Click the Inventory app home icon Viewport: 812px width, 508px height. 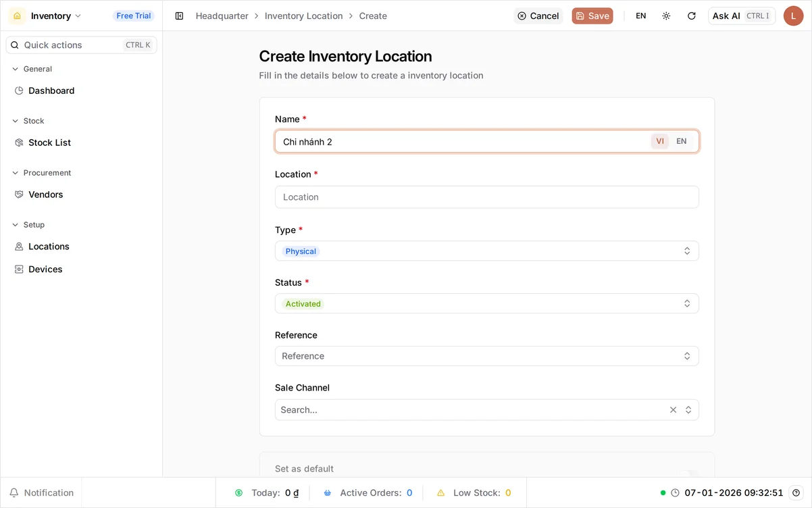pyautogui.click(x=18, y=16)
